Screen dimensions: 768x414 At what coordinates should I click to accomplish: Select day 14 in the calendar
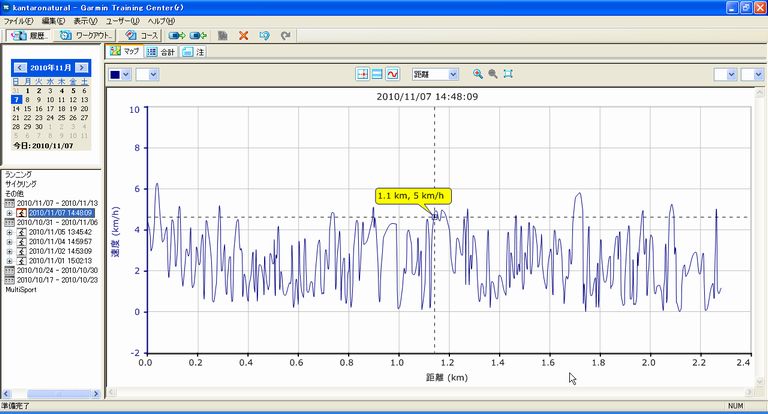click(16, 109)
